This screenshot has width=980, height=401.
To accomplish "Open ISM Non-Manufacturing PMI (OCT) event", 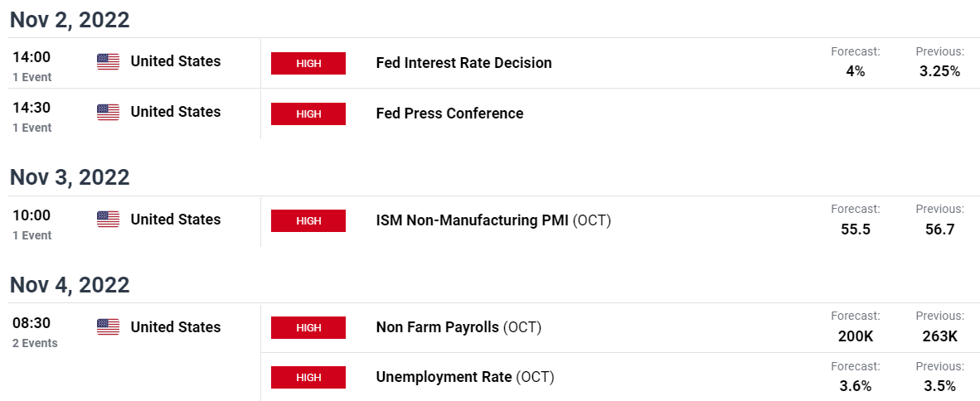I will (x=493, y=220).
